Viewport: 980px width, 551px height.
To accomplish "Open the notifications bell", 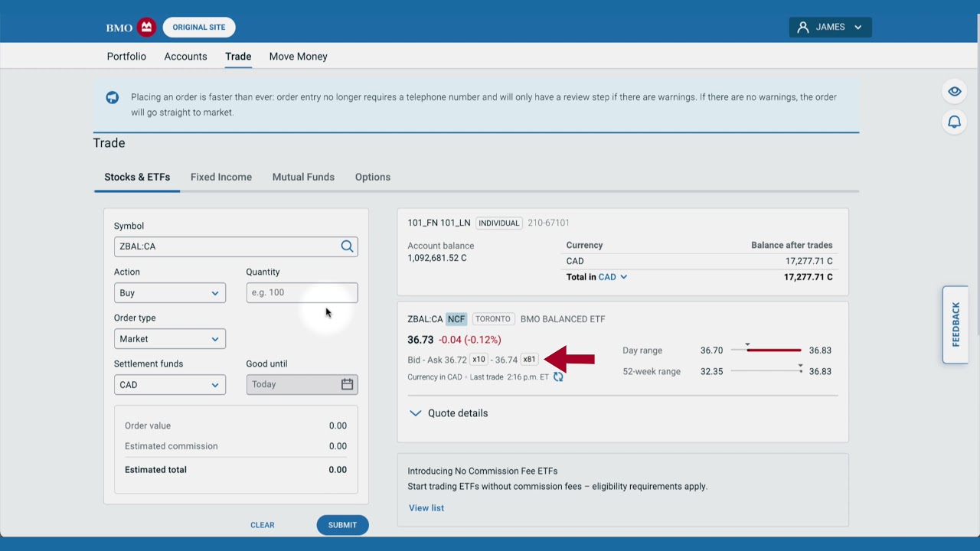I will [x=955, y=122].
